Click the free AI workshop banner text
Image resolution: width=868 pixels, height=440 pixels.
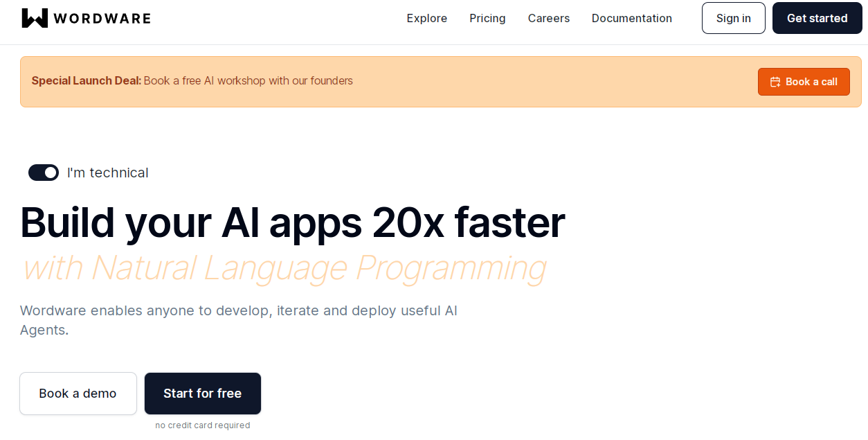(248, 81)
